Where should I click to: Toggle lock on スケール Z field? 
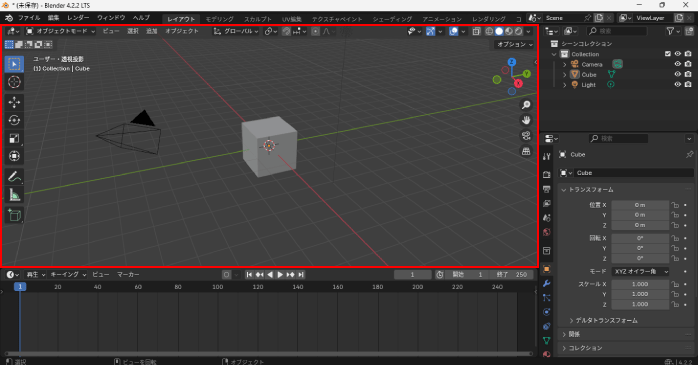coord(675,304)
